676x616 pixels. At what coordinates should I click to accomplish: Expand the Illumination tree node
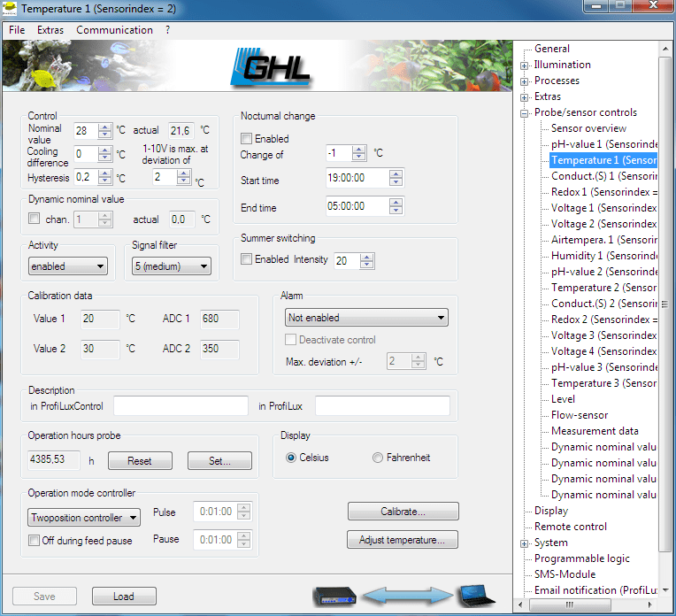[x=524, y=65]
